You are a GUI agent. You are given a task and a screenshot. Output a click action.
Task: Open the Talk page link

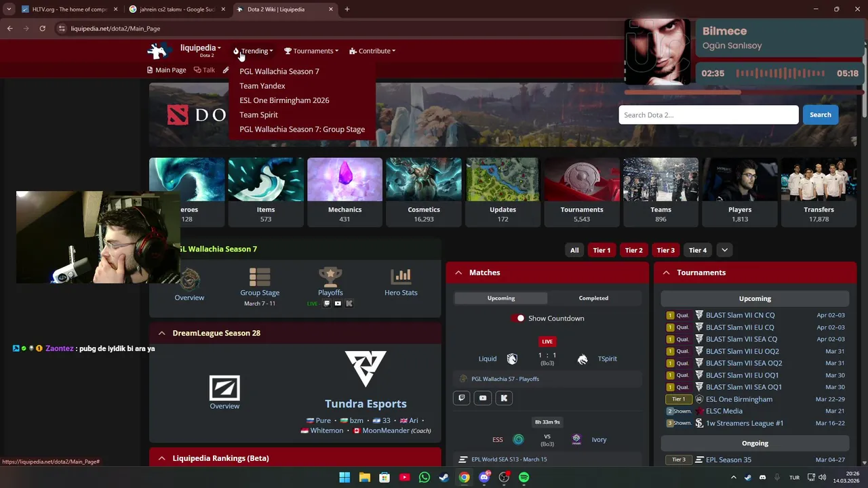(x=204, y=70)
